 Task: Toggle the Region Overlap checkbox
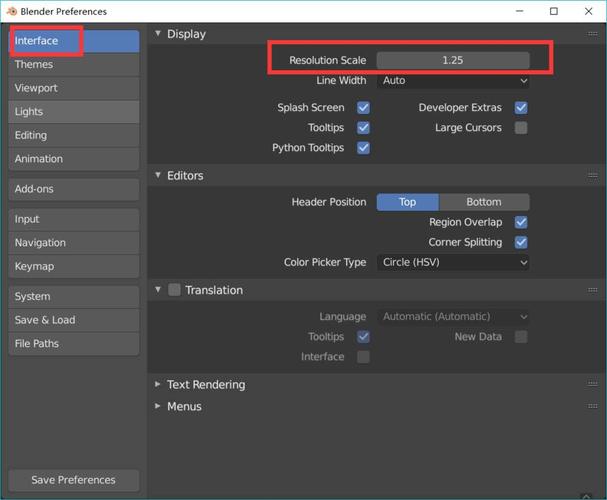(521, 222)
